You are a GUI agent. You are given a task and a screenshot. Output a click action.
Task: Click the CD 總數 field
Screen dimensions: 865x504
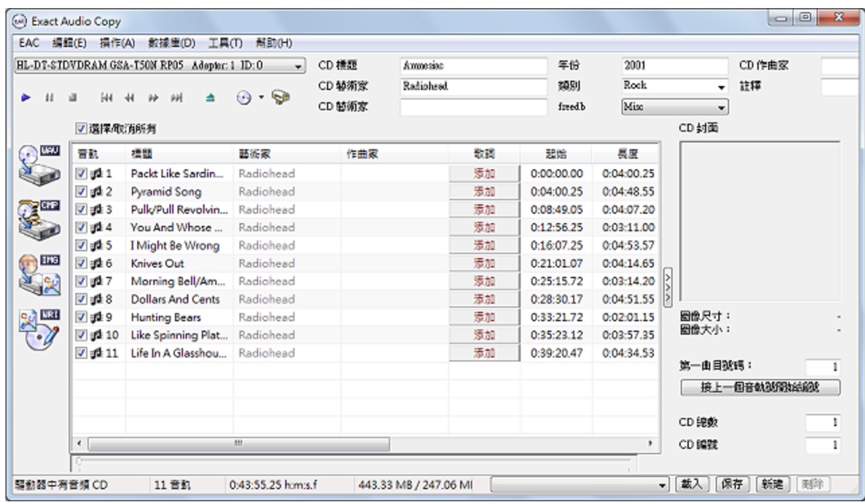tap(823, 423)
